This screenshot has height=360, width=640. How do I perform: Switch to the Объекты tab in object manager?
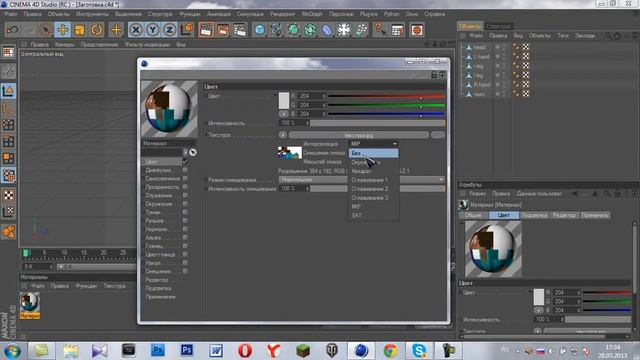470,26
